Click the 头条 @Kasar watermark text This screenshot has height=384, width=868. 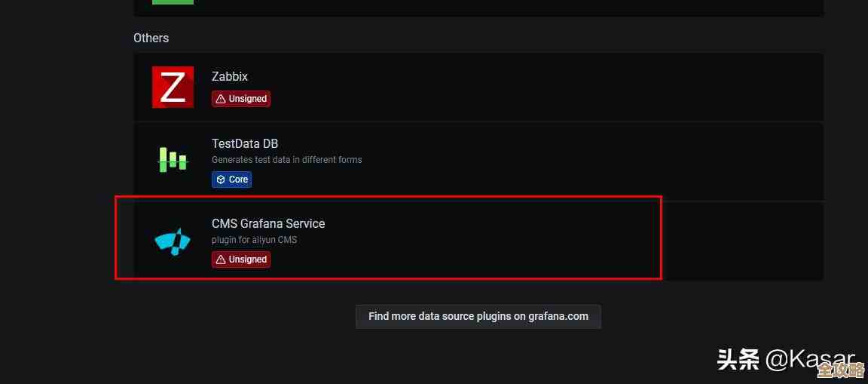pos(785,360)
